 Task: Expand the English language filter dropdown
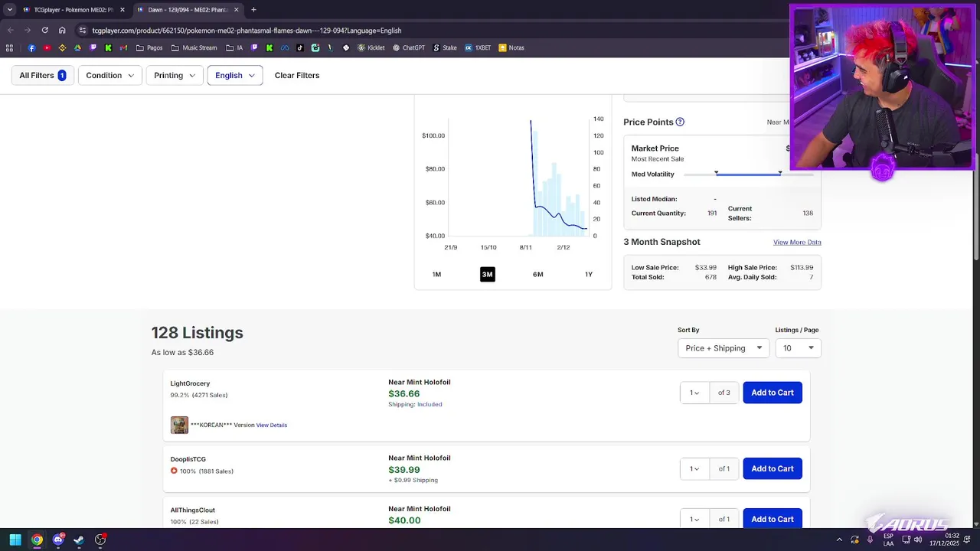pos(235,75)
